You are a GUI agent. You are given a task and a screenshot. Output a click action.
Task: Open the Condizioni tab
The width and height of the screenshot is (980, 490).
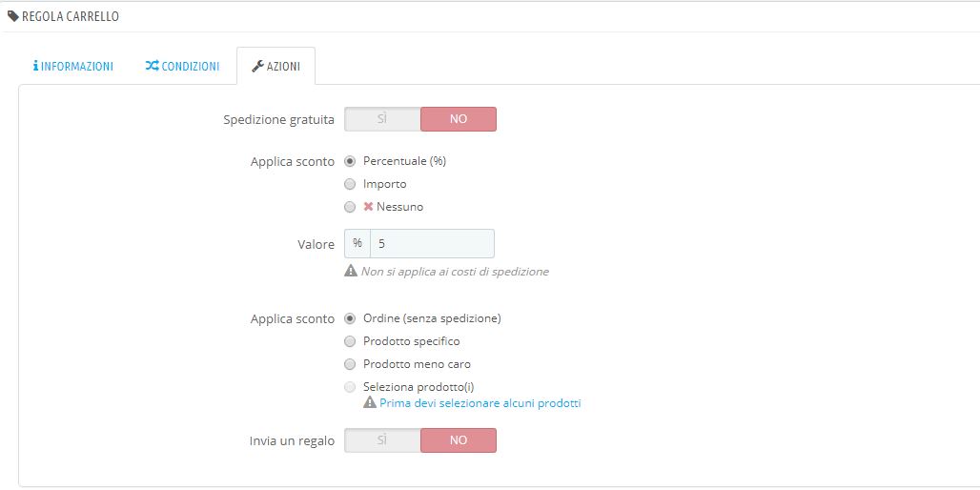point(182,67)
